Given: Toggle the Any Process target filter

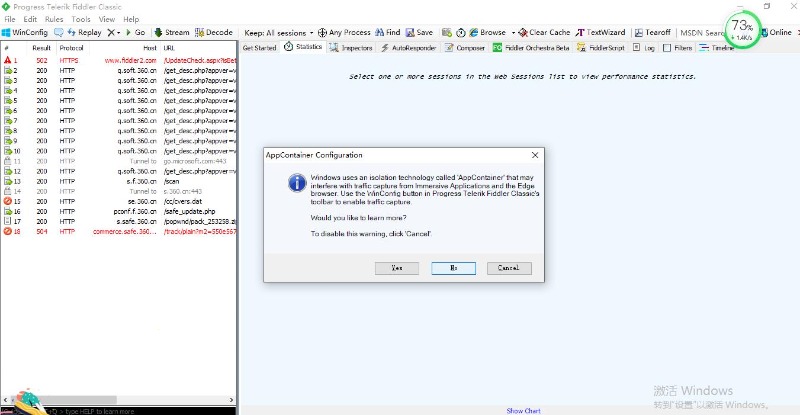Looking at the screenshot, I should point(344,32).
